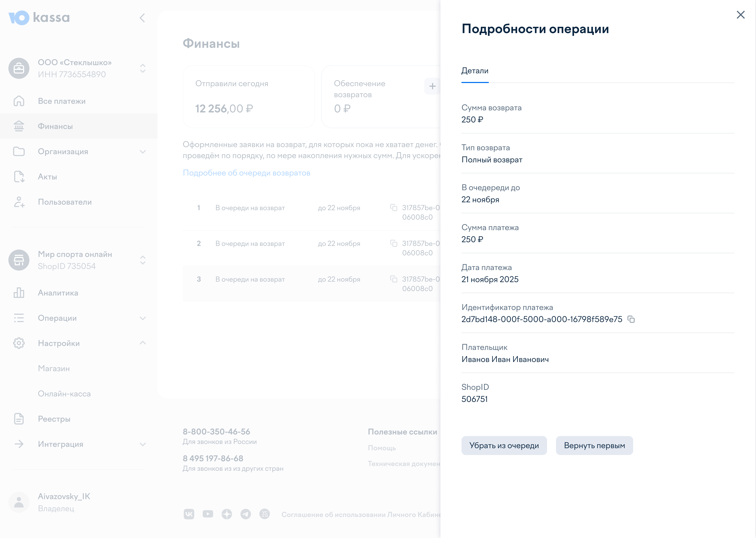Open the Dzen star social icon
This screenshot has width=756, height=538.
tap(227, 514)
